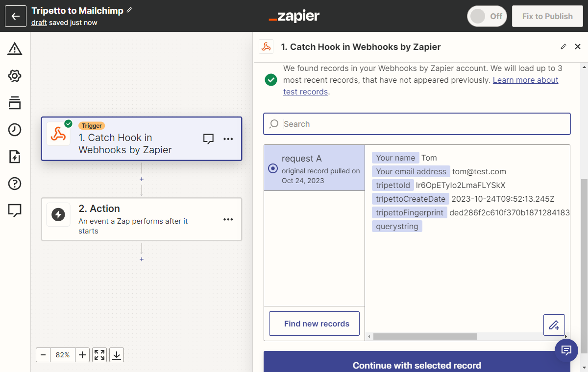Toggle the Zap On/Off switch
Screen dimensions: 588x372
click(487, 16)
